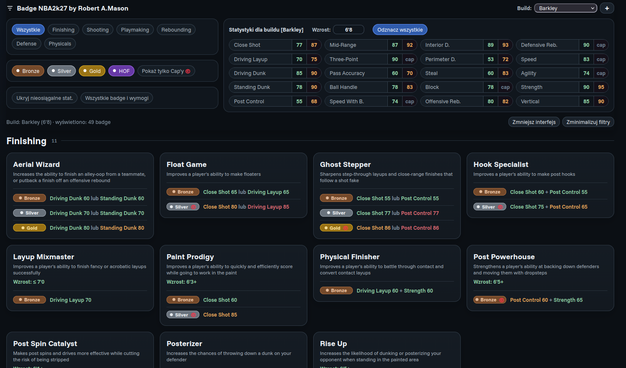Click the Odznacz wszystkie button
Viewport: 626px width, 368px height.
(400, 30)
